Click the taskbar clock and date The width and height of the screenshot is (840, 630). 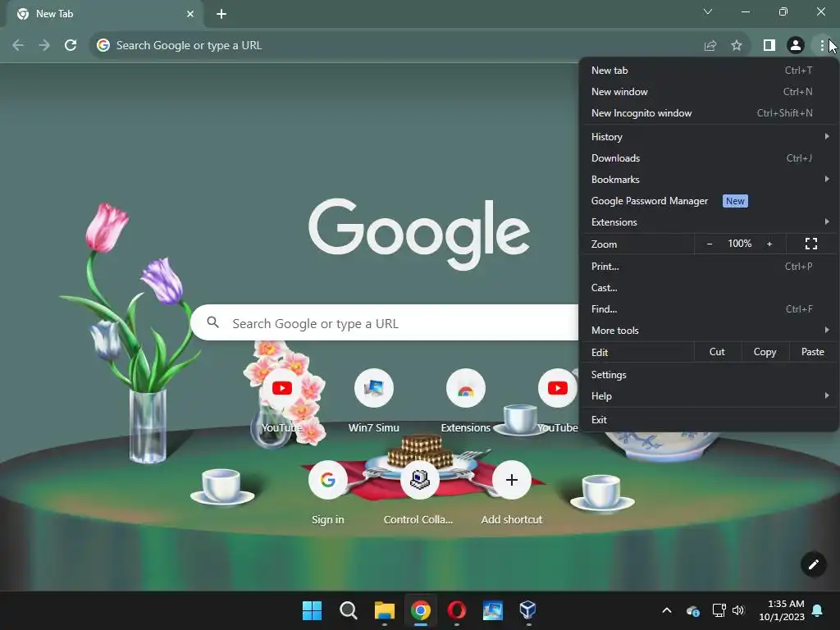click(x=782, y=610)
